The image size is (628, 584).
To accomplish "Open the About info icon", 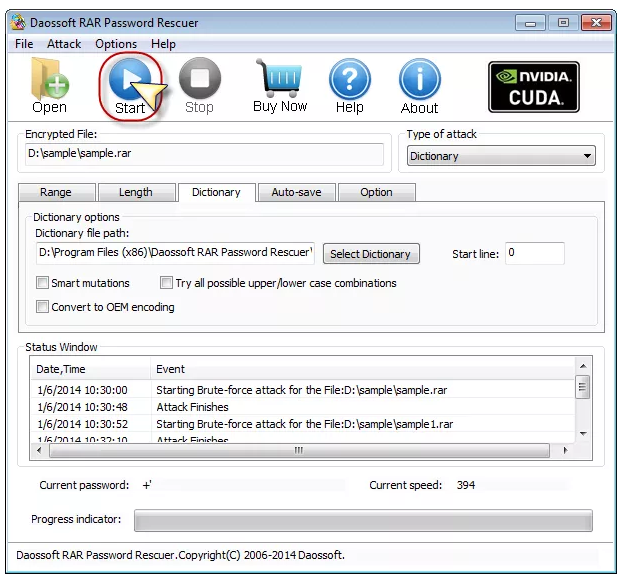I will click(419, 86).
